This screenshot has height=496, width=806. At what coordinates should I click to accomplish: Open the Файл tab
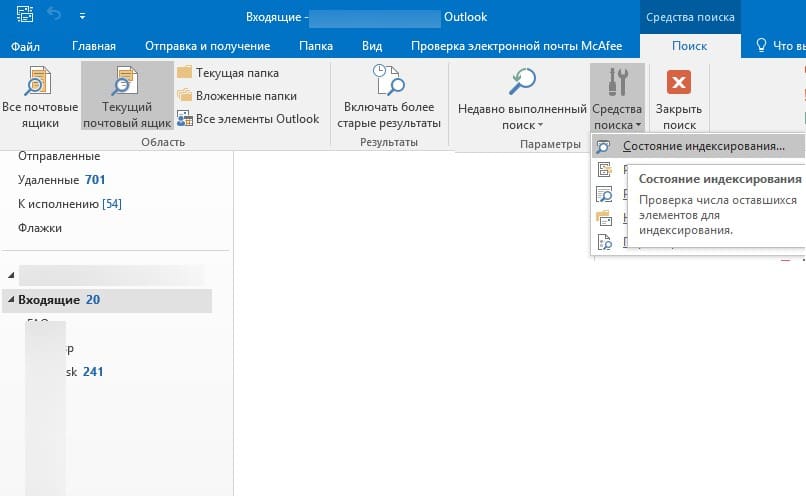(x=25, y=46)
